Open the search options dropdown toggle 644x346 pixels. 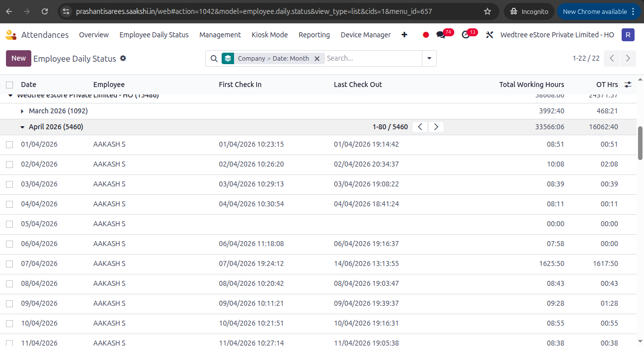click(x=429, y=59)
